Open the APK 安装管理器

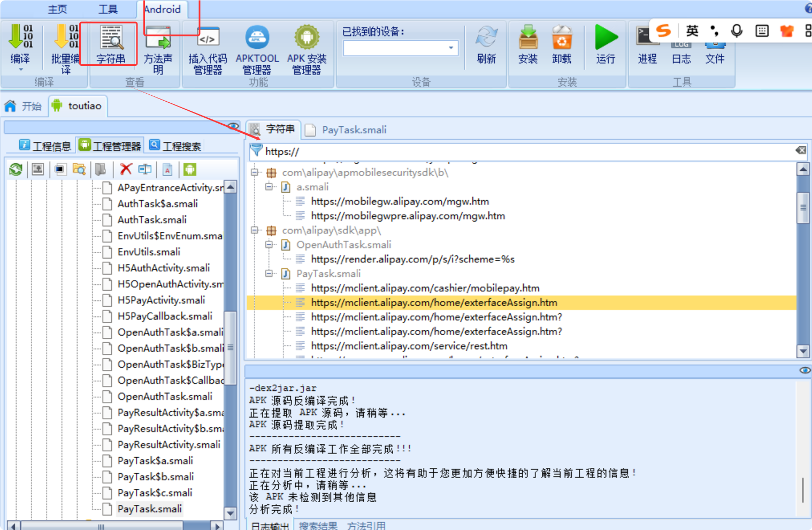(307, 50)
